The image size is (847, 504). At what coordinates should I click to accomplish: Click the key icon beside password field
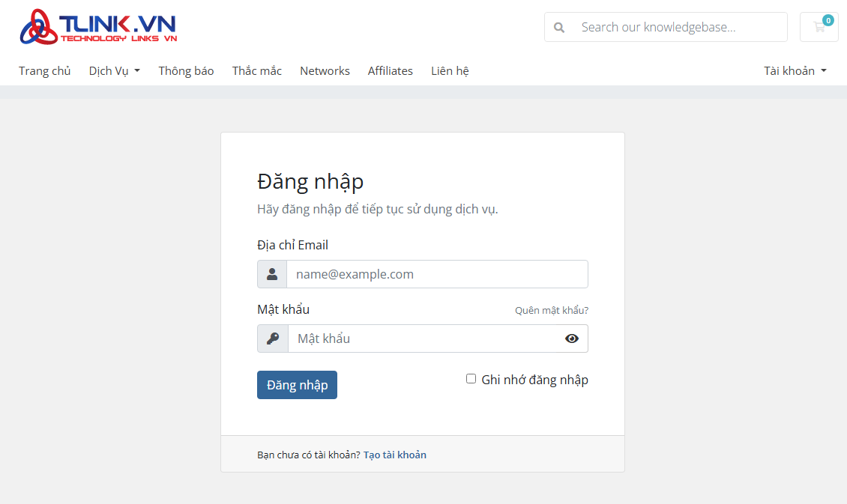pos(273,338)
